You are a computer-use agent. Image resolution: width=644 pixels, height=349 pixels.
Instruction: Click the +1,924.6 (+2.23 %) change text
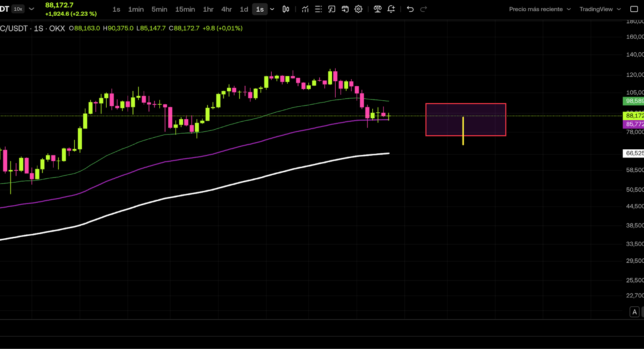click(71, 14)
